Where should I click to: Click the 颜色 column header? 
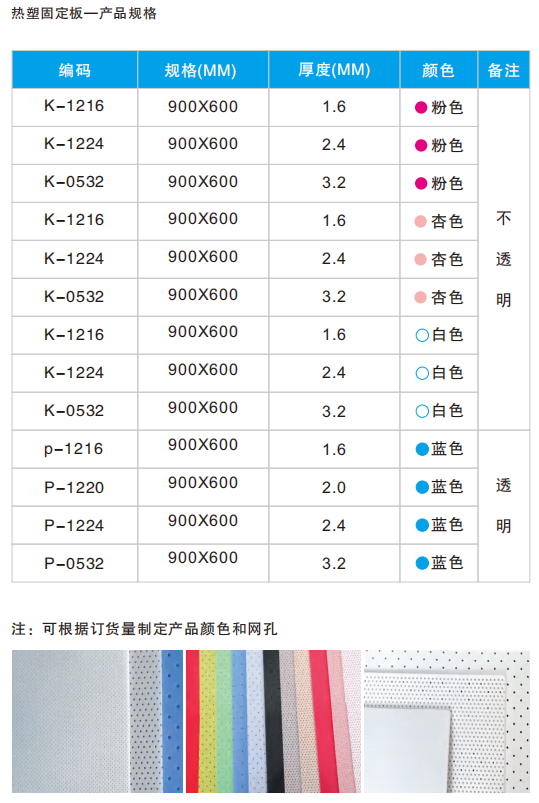439,70
